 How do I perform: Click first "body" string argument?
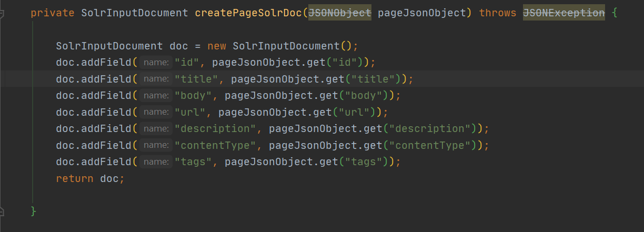[x=193, y=96]
